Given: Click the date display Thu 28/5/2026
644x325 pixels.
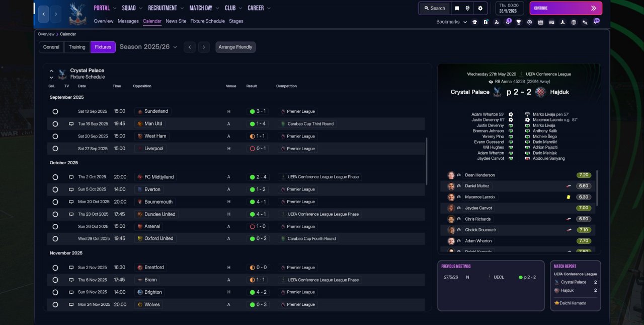Looking at the screenshot, I should coord(509,8).
